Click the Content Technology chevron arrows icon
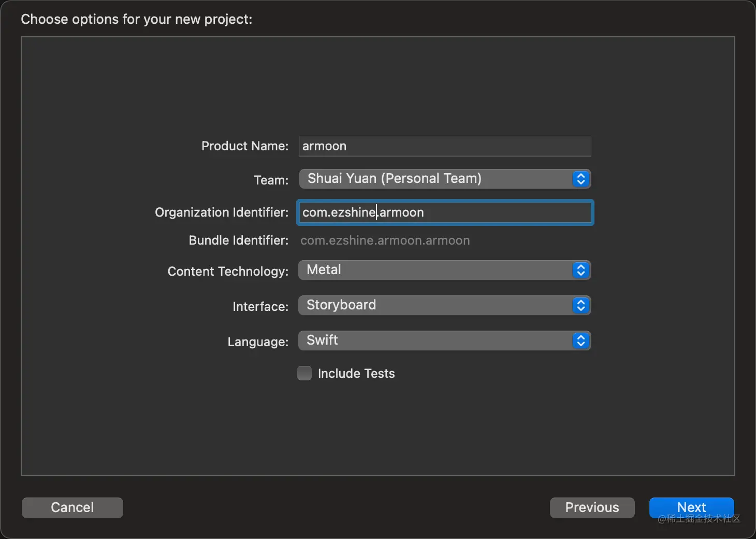This screenshot has height=539, width=756. (x=580, y=270)
